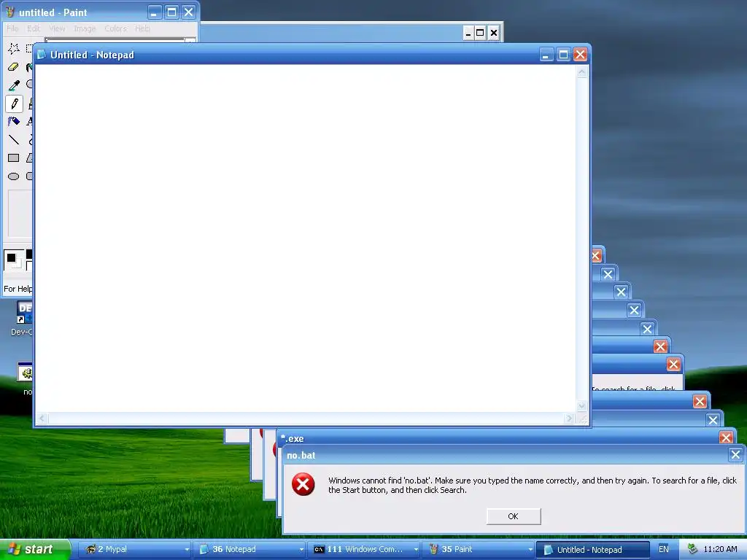
Task: Open the Paint Help menu
Action: click(x=142, y=28)
